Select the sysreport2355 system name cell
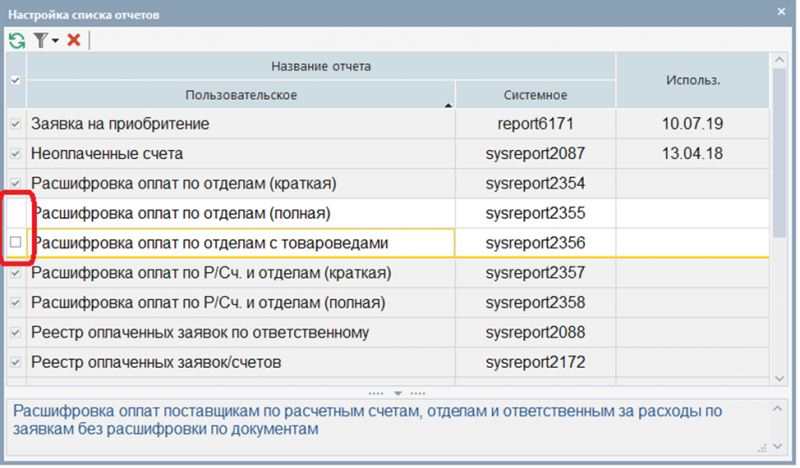 [535, 213]
